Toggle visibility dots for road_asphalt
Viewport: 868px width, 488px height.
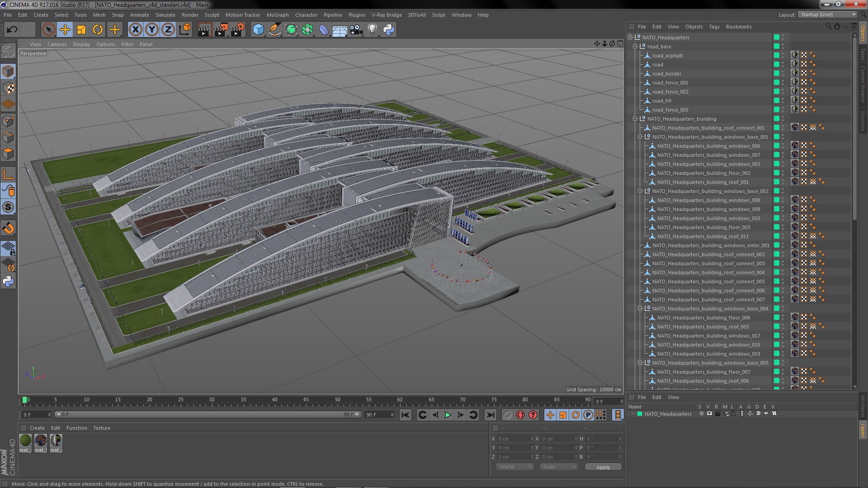(783, 56)
